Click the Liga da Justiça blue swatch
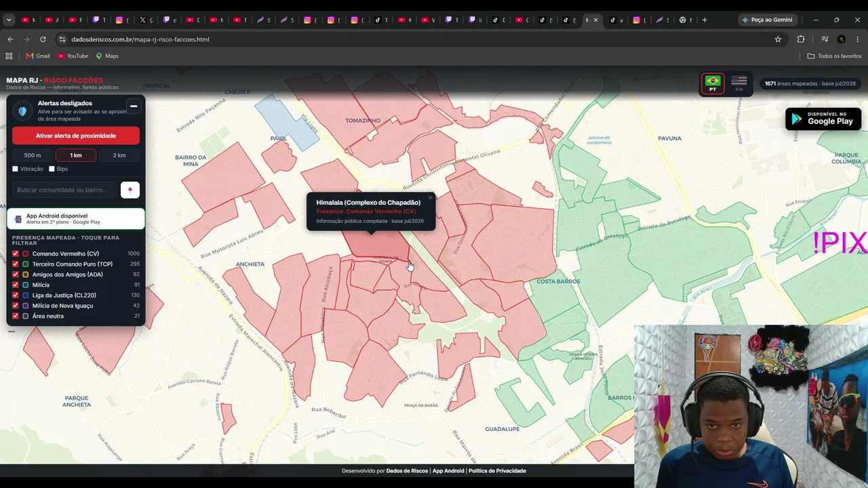The image size is (868, 488). [26, 295]
